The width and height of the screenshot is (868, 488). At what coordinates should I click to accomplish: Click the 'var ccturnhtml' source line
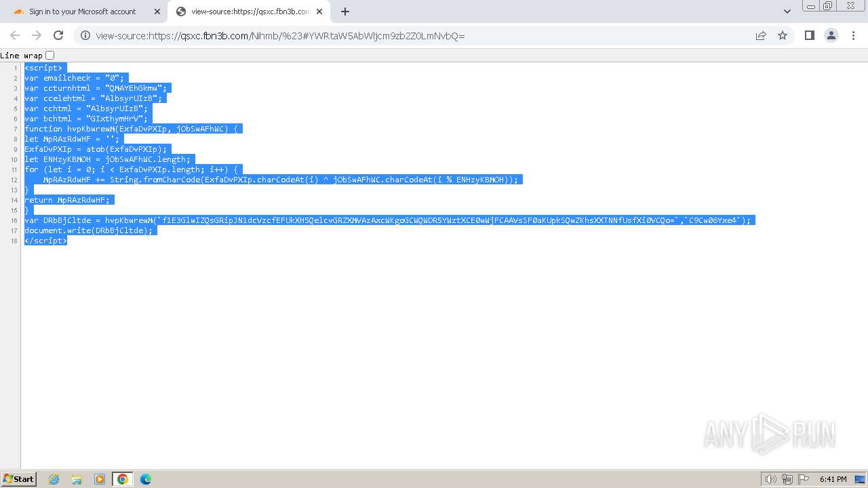point(96,88)
